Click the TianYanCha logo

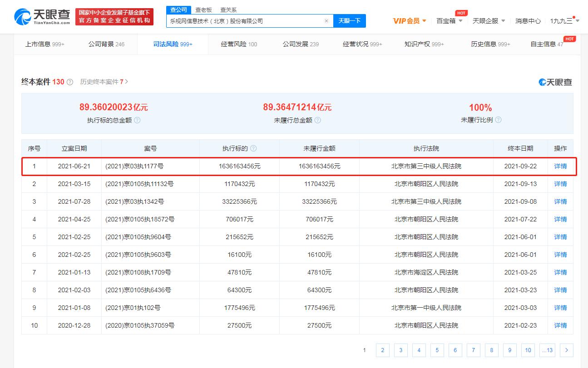(x=42, y=17)
